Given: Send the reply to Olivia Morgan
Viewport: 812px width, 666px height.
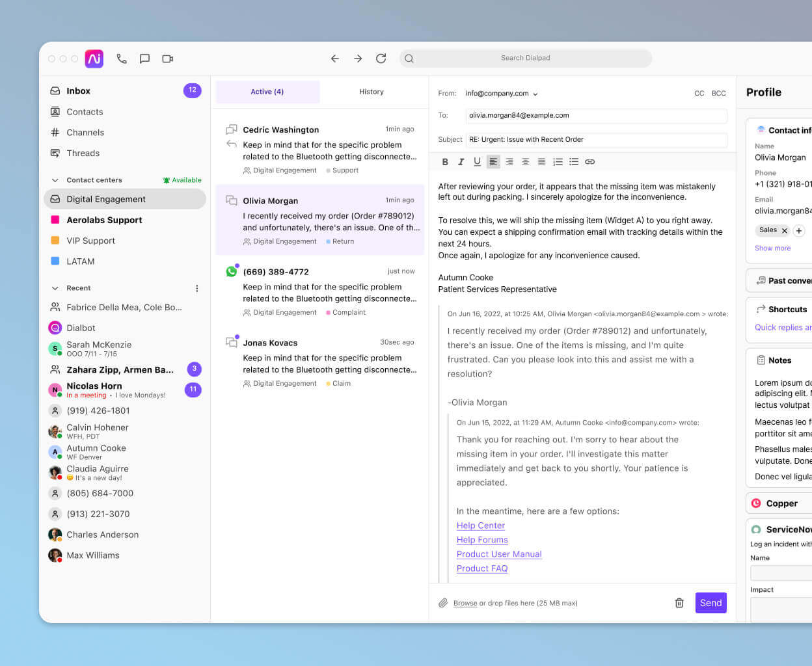Looking at the screenshot, I should tap(710, 603).
